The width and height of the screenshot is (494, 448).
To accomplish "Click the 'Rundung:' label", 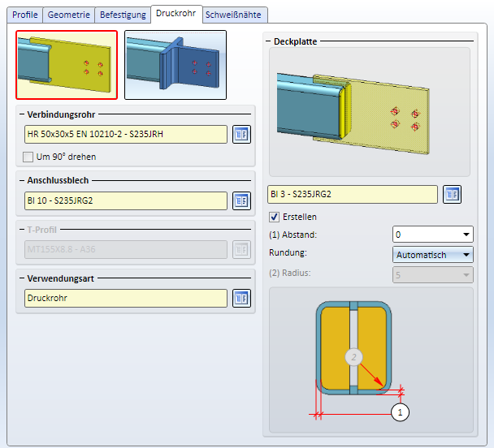I will [288, 253].
